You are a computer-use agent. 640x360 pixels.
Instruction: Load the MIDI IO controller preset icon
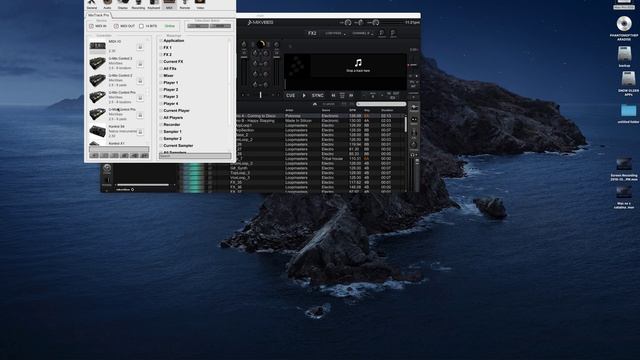(140, 47)
